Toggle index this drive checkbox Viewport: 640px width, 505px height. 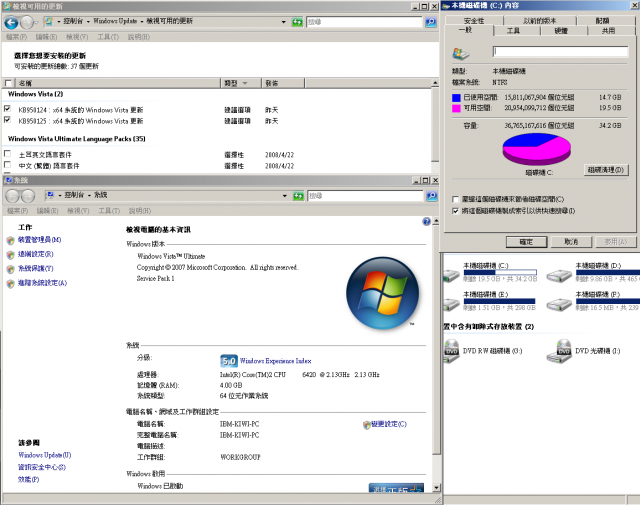click(456, 211)
